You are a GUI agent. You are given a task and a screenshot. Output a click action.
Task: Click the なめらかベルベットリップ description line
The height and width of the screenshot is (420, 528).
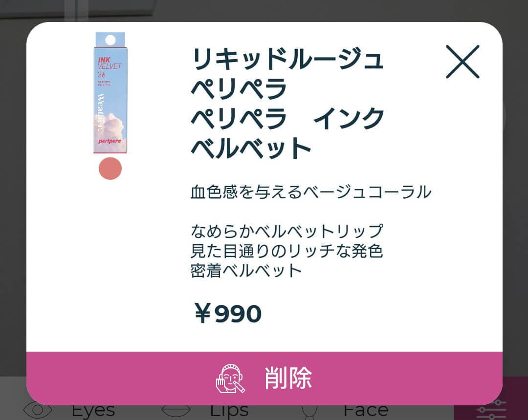[287, 231]
